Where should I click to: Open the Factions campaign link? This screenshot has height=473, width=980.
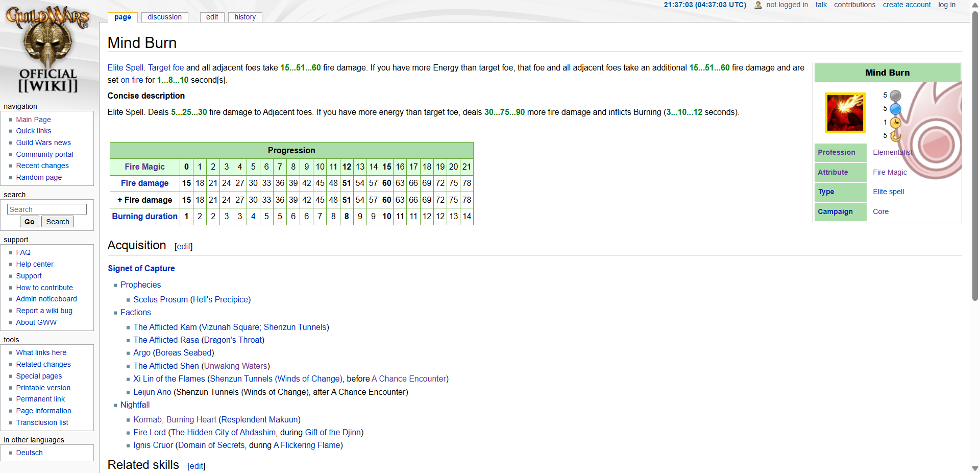(x=136, y=312)
